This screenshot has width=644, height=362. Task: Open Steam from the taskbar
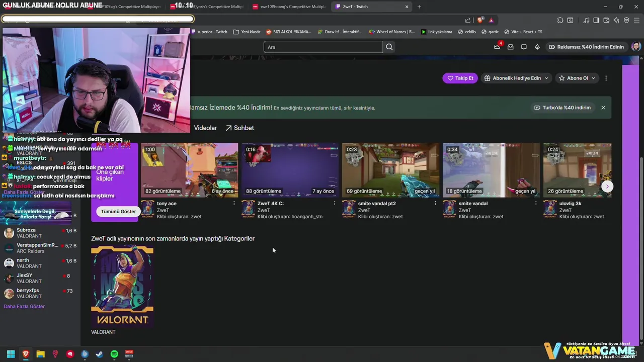pyautogui.click(x=100, y=354)
